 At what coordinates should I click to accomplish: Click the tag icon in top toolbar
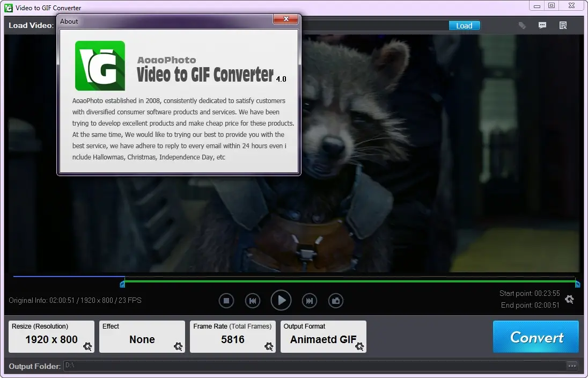522,26
